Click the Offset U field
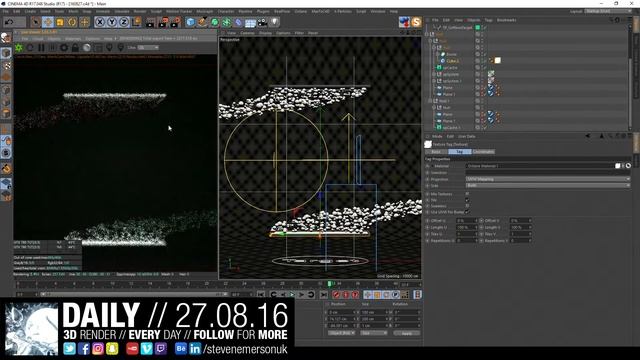 tap(466, 220)
